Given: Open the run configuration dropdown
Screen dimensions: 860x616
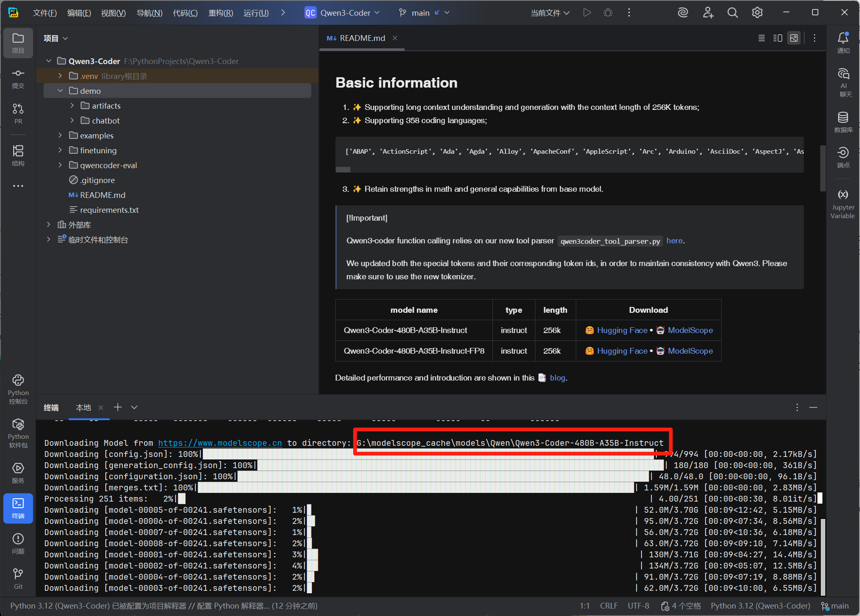Looking at the screenshot, I should coord(550,13).
